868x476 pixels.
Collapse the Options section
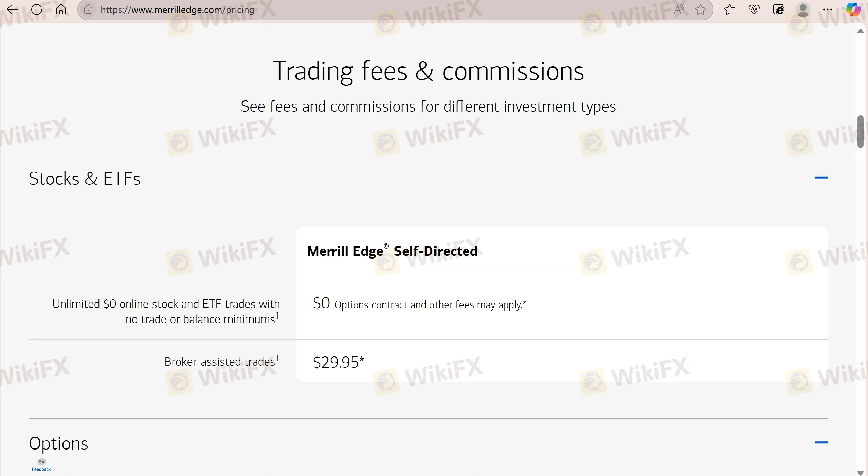[821, 443]
